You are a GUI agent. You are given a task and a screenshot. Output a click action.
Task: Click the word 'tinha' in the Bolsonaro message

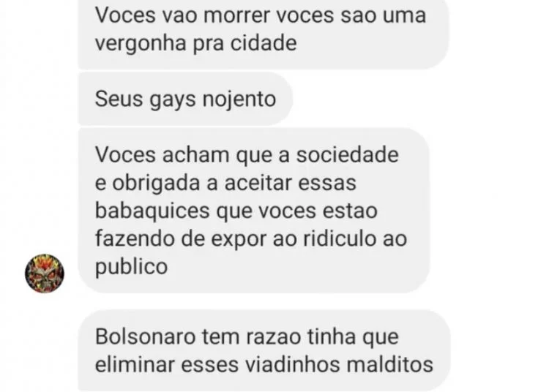click(332, 337)
